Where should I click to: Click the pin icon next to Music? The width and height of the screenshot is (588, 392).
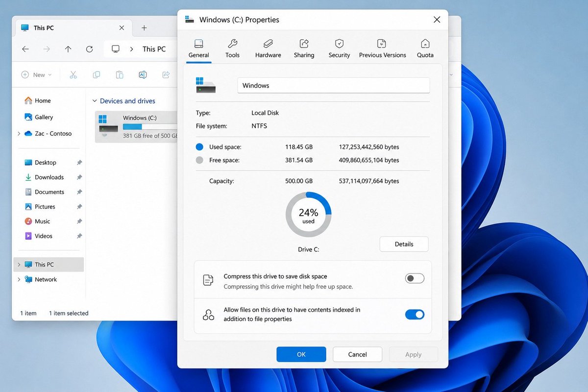(79, 221)
